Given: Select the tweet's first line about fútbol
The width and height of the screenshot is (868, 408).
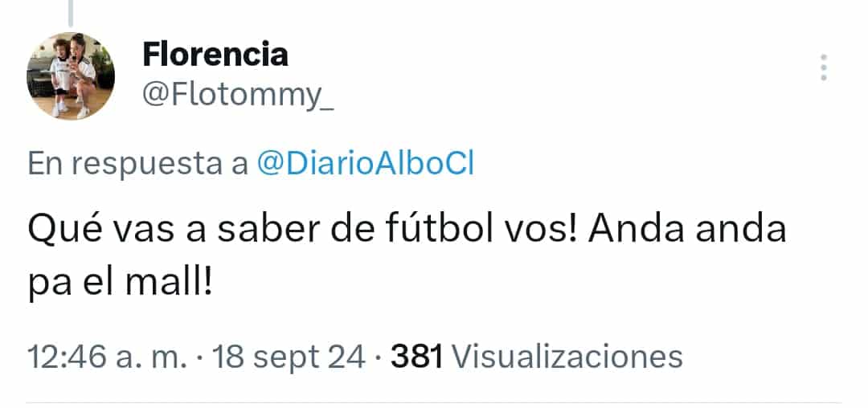Looking at the screenshot, I should click(x=406, y=232).
